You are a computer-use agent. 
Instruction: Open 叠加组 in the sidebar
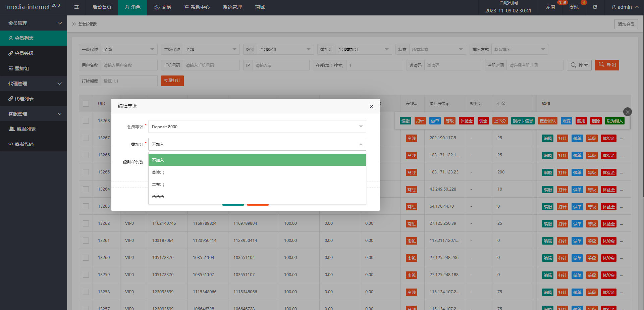pyautogui.click(x=22, y=68)
